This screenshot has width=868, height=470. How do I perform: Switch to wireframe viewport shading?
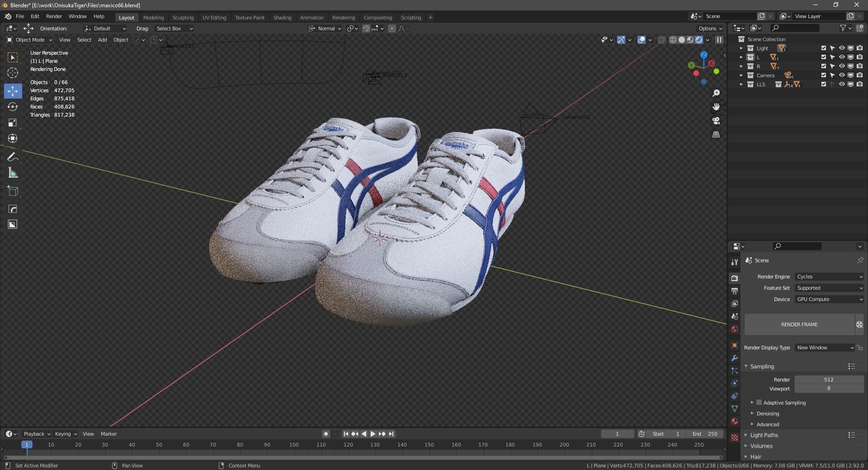(673, 40)
